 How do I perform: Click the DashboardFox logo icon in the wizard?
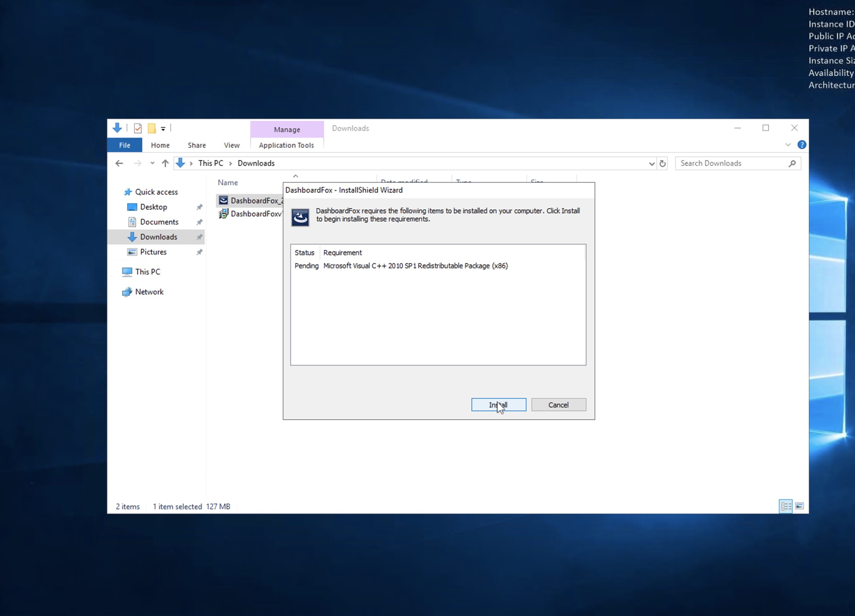click(300, 217)
